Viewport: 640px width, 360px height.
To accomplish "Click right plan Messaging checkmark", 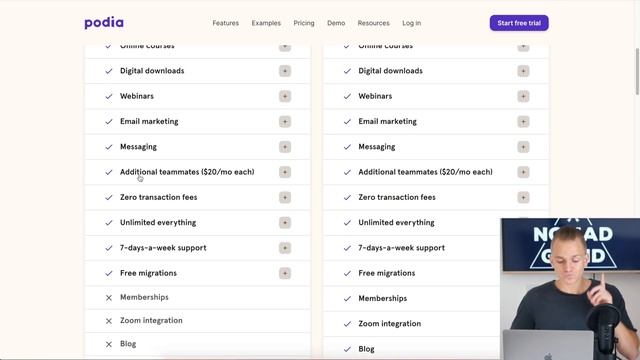I will [347, 147].
